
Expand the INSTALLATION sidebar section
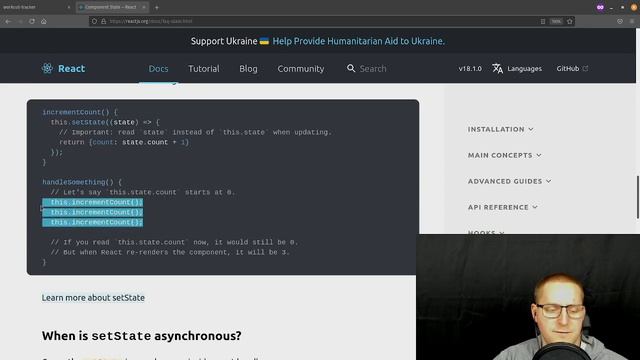[500, 129]
